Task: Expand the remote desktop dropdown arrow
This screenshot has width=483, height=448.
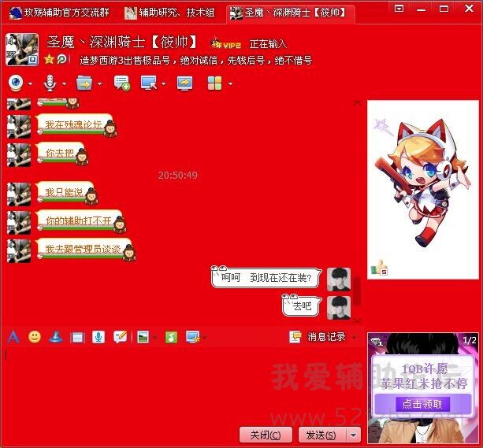Action: pos(164,83)
